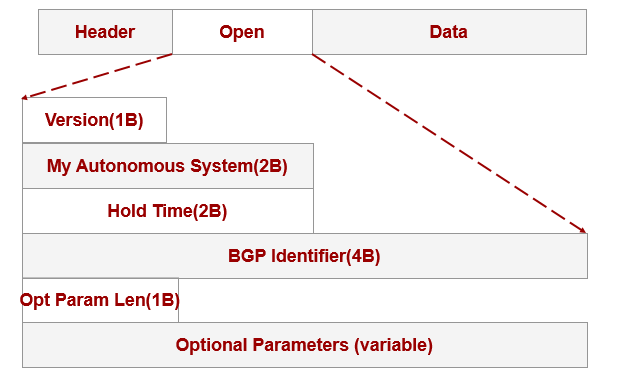This screenshot has height=376, width=620.
Task: Click the Header box in top row
Action: pos(105,32)
